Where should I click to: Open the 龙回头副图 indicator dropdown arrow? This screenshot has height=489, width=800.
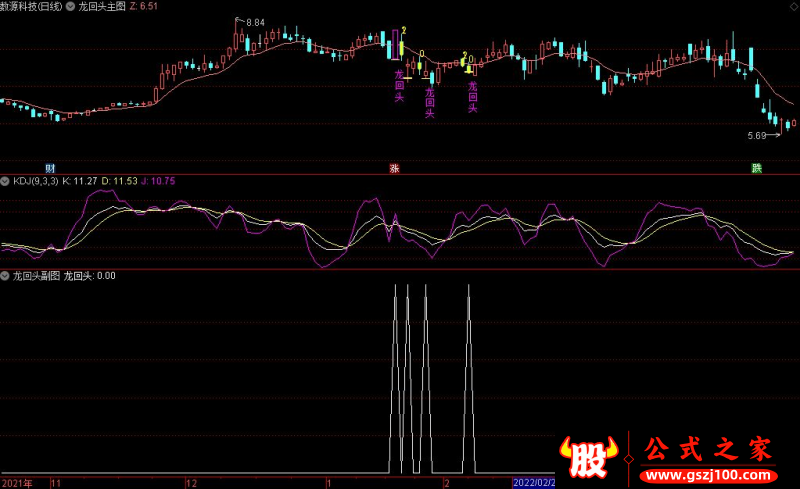[x=5, y=276]
